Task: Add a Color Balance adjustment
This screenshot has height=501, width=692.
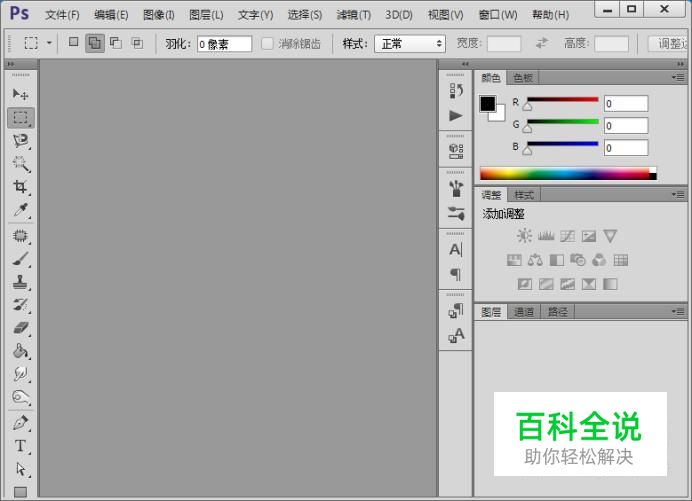Action: click(x=535, y=260)
